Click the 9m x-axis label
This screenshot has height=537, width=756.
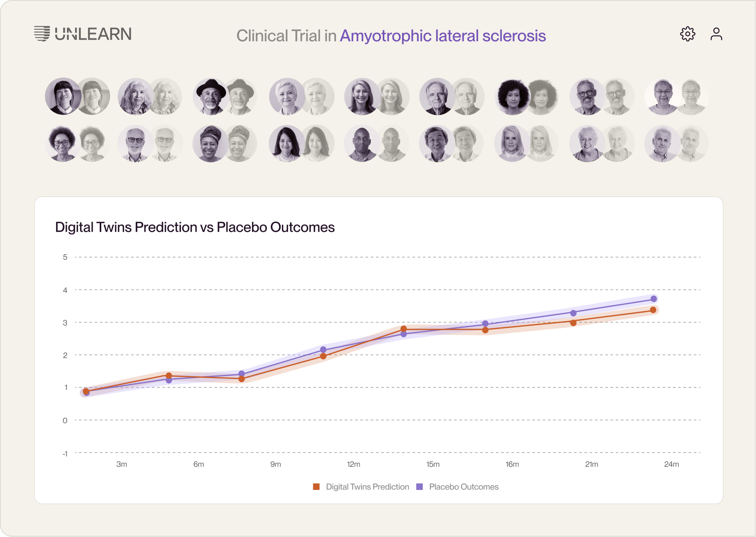[276, 464]
